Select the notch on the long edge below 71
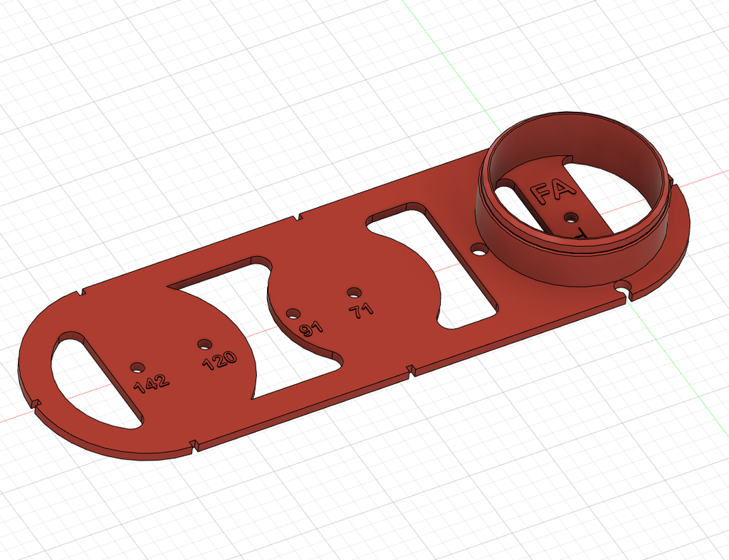 pos(411,370)
